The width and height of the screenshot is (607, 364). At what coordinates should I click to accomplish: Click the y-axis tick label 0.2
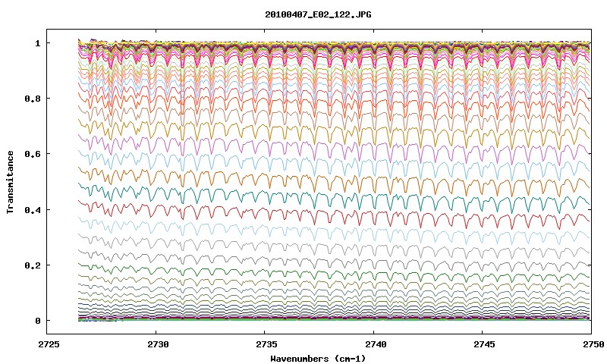click(x=33, y=265)
